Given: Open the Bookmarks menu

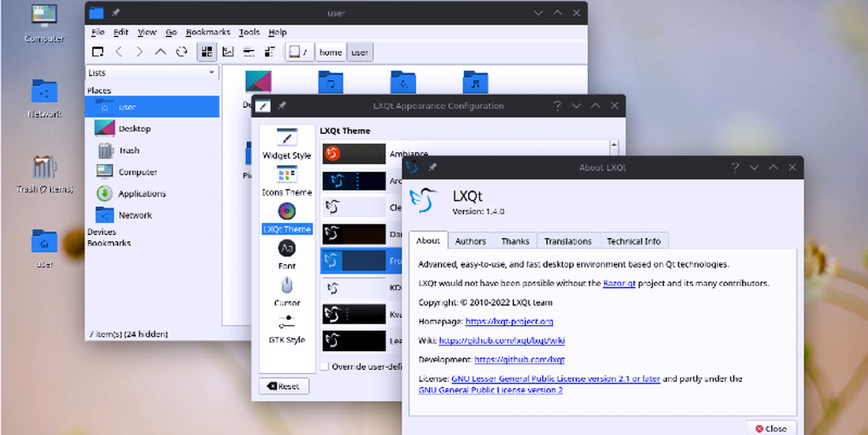Looking at the screenshot, I should click(208, 32).
